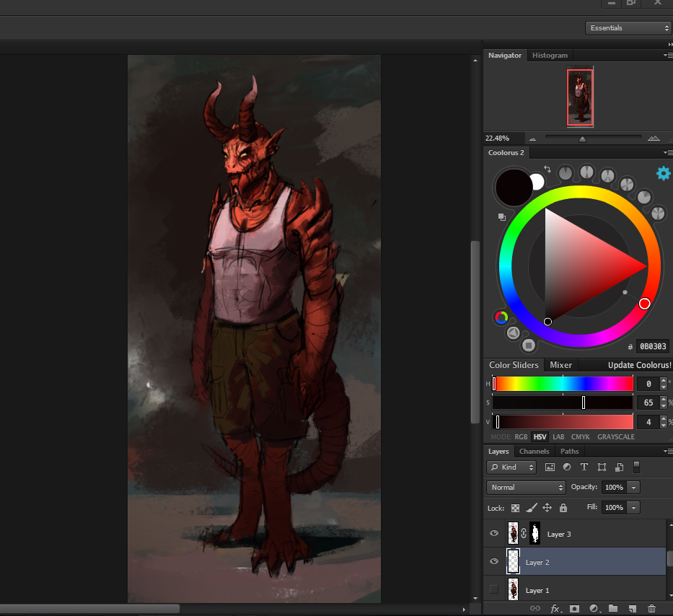
Task: Lock transparent pixels in Layers panel
Action: [516, 508]
